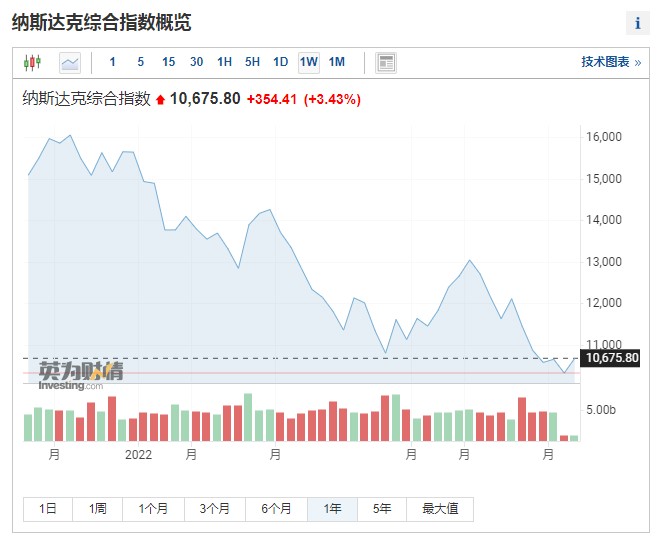Switch to area chart type
Viewport: 658px width, 547px height.
(70, 63)
